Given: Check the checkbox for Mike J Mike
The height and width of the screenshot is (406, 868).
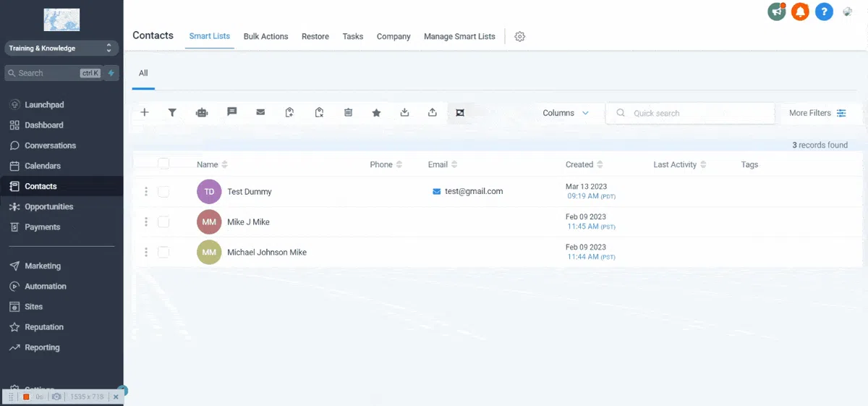Looking at the screenshot, I should [x=163, y=222].
